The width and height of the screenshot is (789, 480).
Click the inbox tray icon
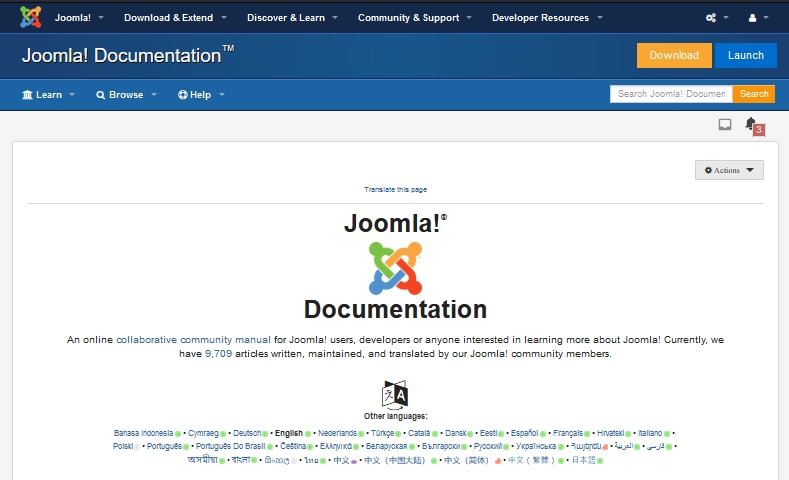pos(725,125)
